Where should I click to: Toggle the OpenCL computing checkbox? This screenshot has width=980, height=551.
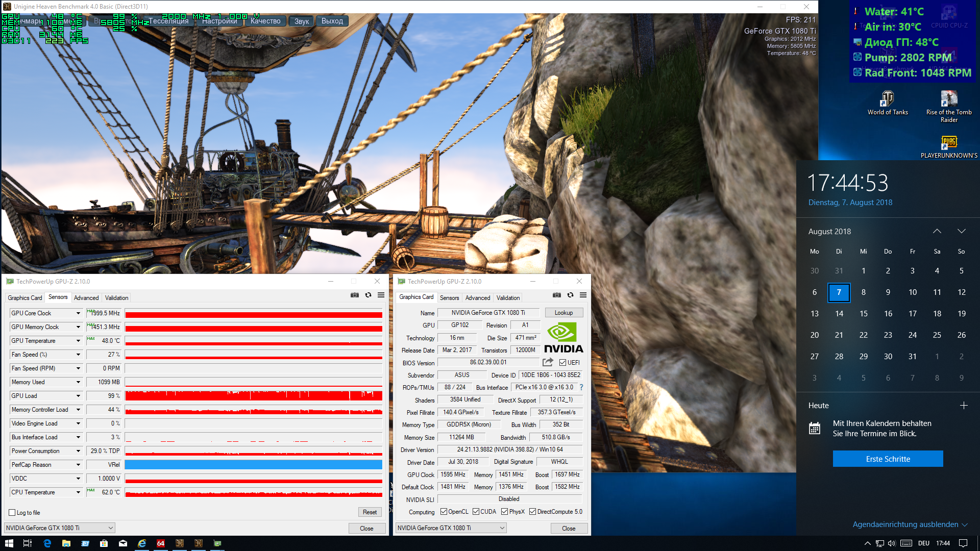tap(444, 512)
